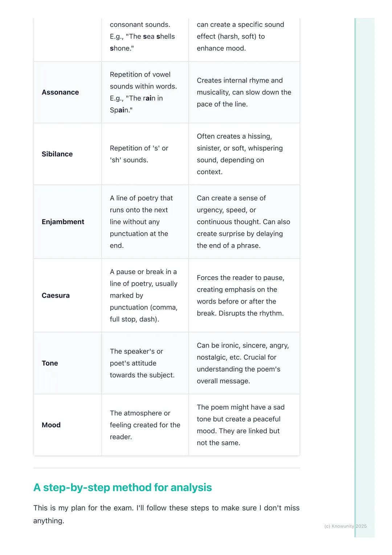Select the Mood row label
Screen dimensions: 392x555
(x=51, y=425)
